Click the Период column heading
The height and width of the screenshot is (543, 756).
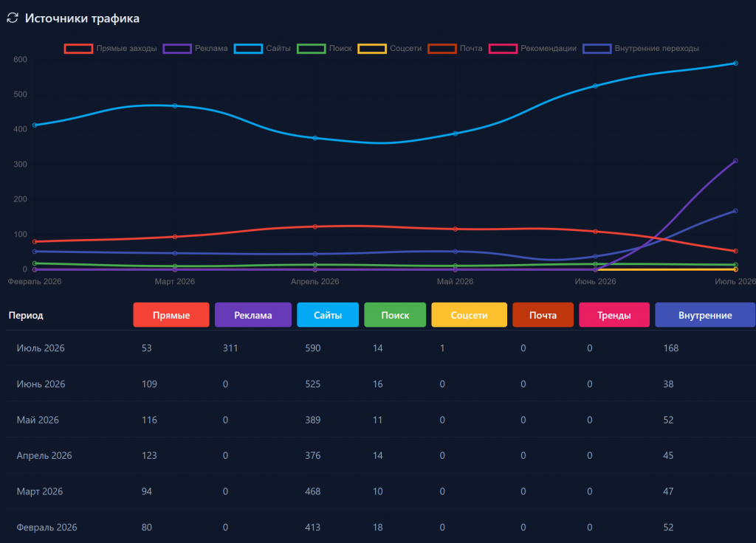click(x=26, y=316)
